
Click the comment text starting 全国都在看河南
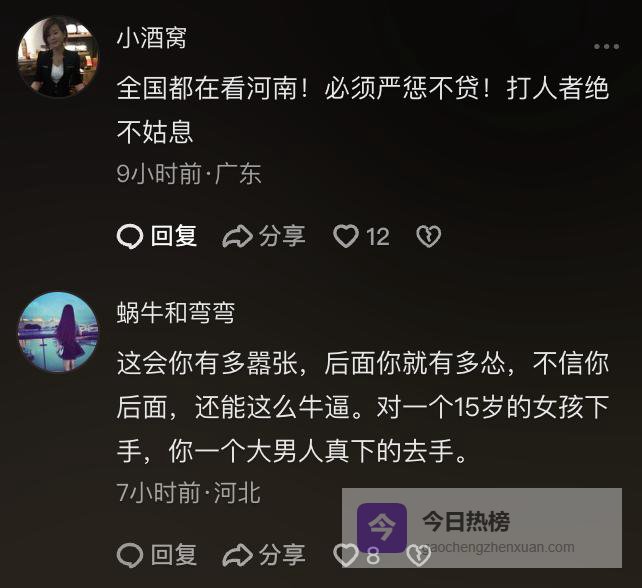click(x=363, y=110)
